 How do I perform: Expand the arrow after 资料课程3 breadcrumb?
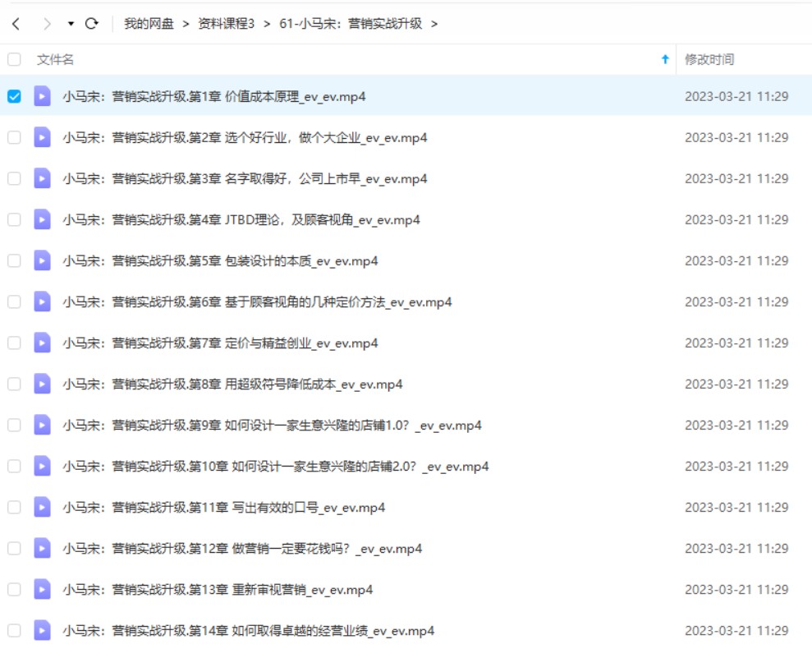[267, 24]
